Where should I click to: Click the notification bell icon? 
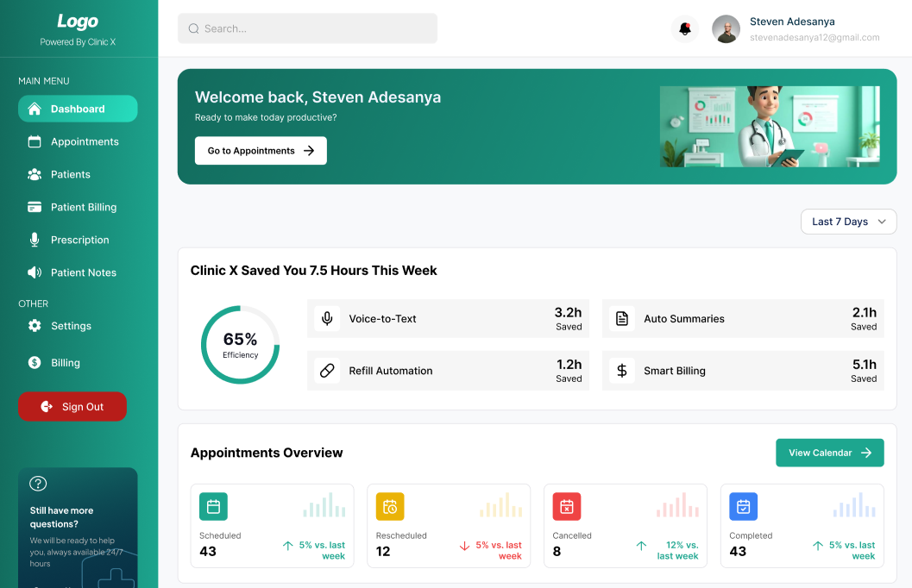(x=684, y=28)
